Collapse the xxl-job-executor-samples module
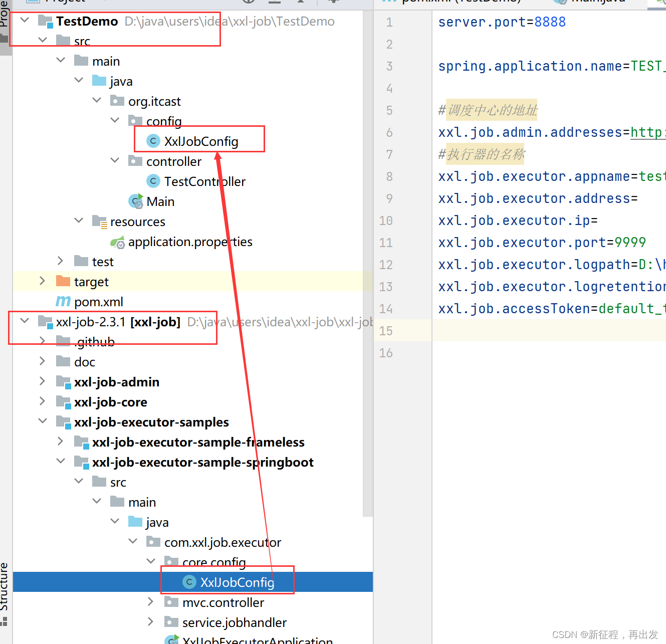This screenshot has height=644, width=666. [43, 421]
